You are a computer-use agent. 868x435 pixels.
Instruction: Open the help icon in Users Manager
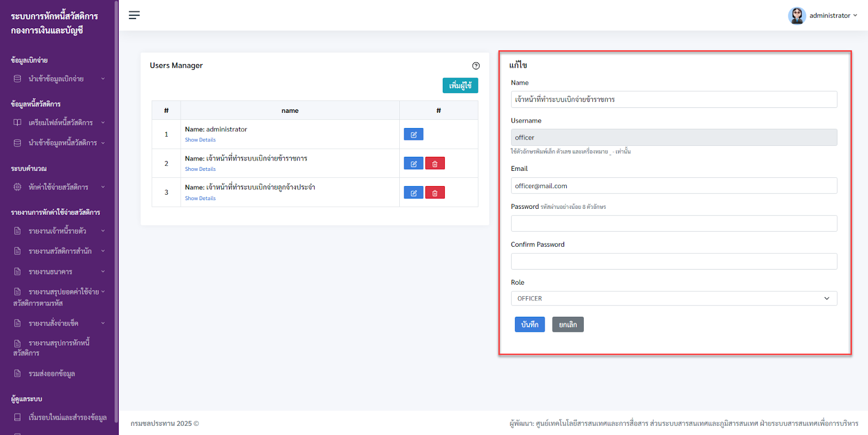476,66
